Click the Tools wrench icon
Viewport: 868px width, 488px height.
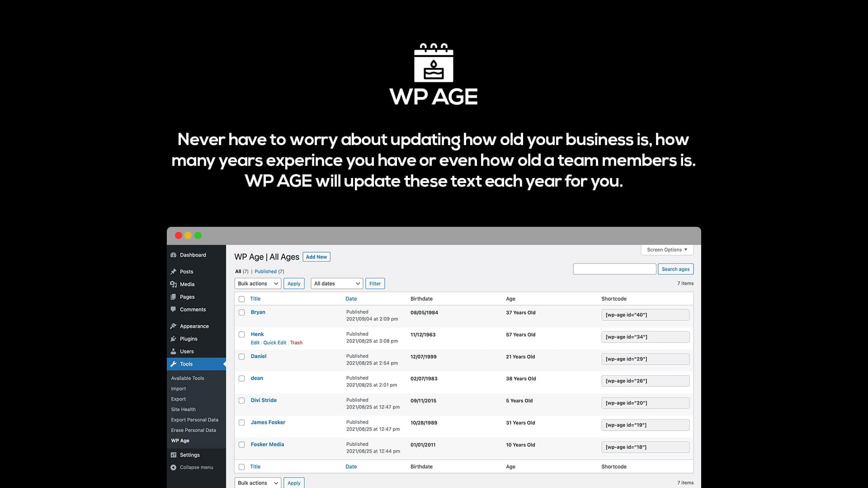pyautogui.click(x=173, y=364)
